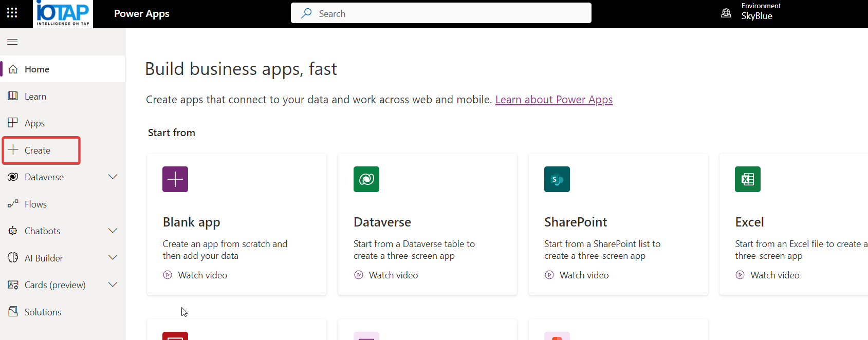Click the Cards (preview) icon
Screen dimensions: 868x340
(13, 285)
